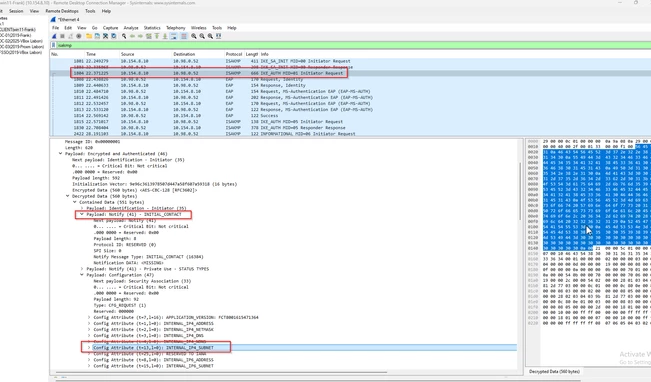Screen dimensions: 651x382
Task: Open capture options
Action: pyautogui.click(x=79, y=37)
